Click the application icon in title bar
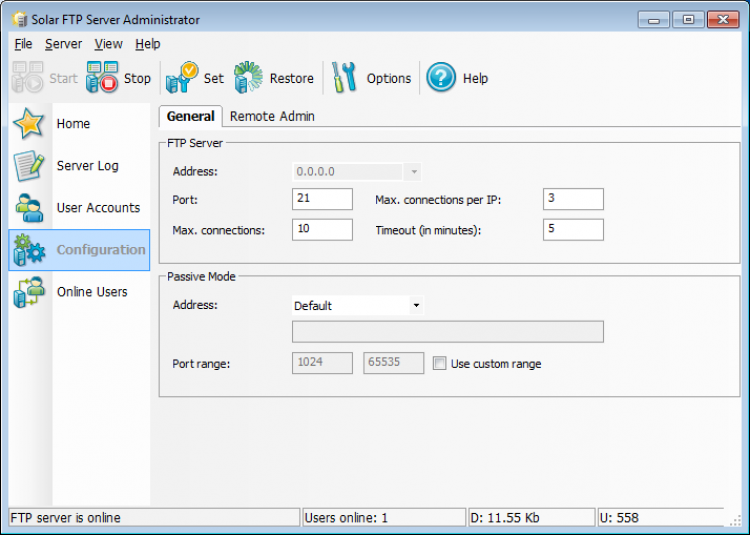750x535 pixels. (20, 20)
